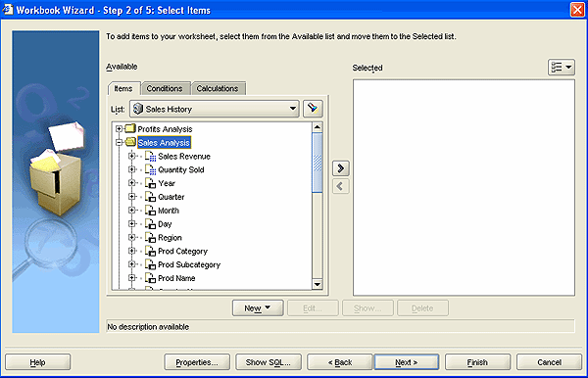Expand the Day node

click(x=131, y=223)
